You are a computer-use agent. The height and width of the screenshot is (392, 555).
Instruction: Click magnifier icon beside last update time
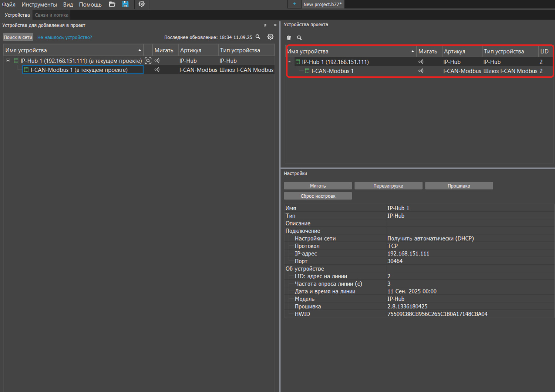tap(258, 37)
